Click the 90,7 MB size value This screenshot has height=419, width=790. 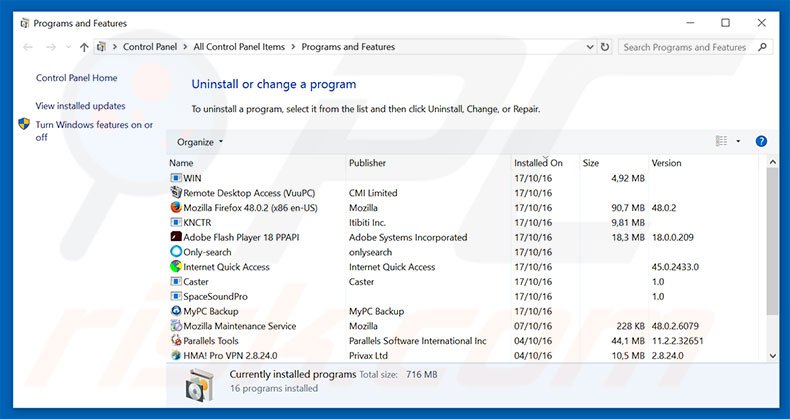[628, 208]
